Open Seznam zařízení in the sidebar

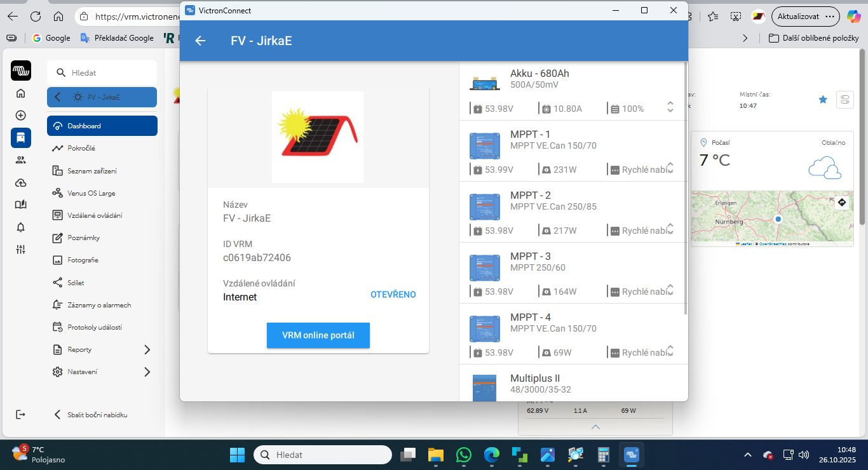pyautogui.click(x=102, y=171)
